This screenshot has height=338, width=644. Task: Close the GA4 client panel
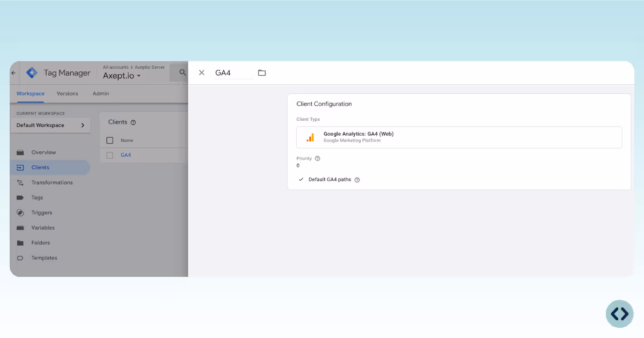point(202,72)
